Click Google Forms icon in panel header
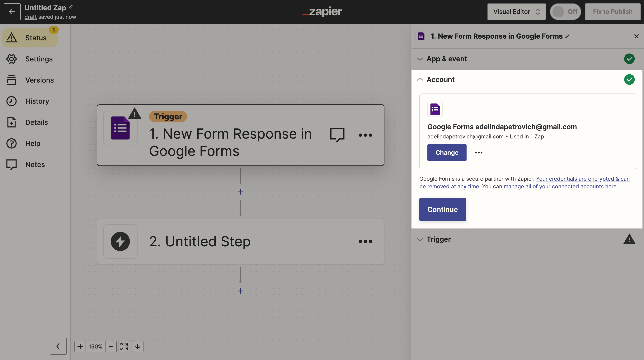Viewport: 644px width, 360px height. pos(421,36)
